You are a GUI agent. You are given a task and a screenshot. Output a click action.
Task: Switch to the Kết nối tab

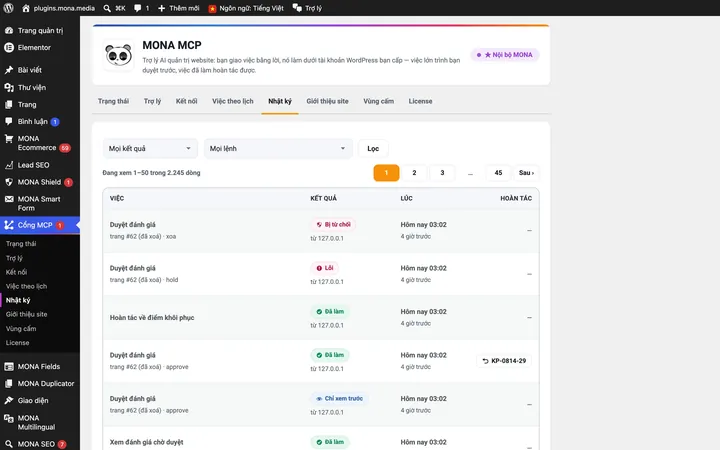tap(186, 101)
